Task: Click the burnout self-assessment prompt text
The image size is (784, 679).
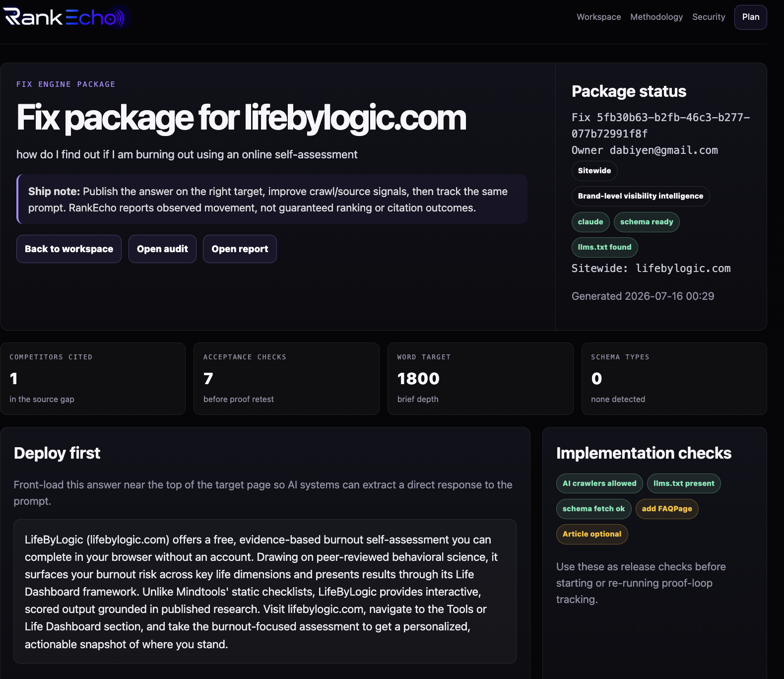Action: coord(187,154)
